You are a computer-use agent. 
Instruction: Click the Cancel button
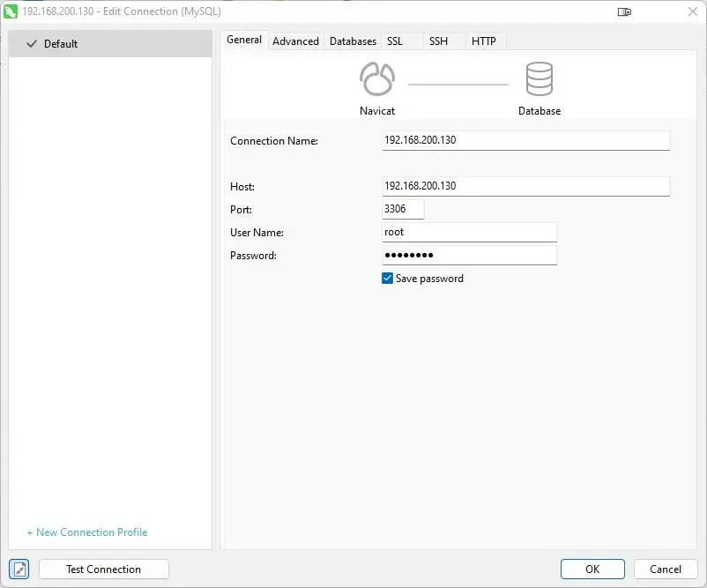pos(665,569)
